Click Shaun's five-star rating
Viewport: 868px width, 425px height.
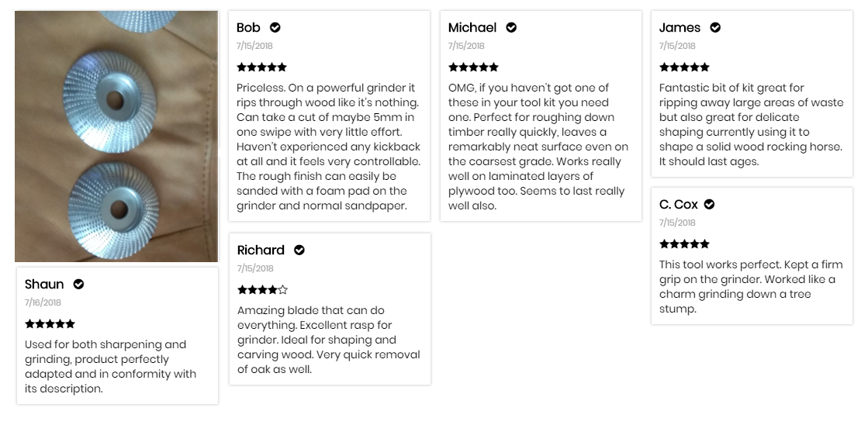pos(50,324)
